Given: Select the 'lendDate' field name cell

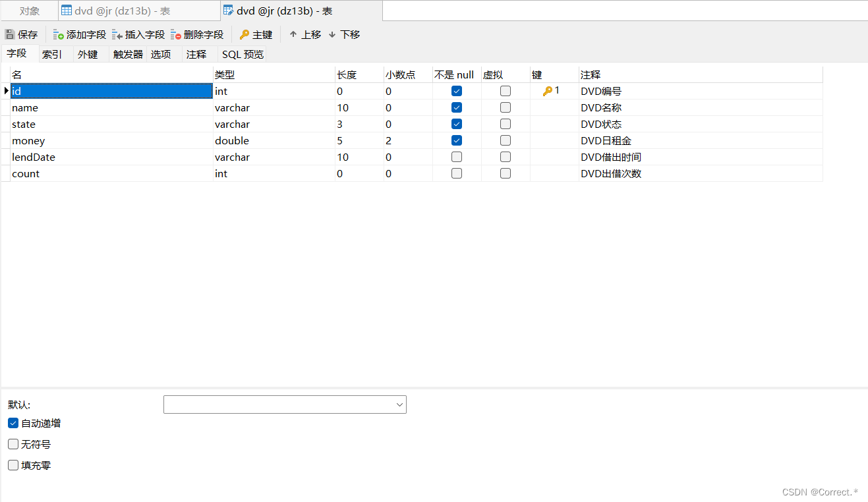Looking at the screenshot, I should pyautogui.click(x=111, y=157).
